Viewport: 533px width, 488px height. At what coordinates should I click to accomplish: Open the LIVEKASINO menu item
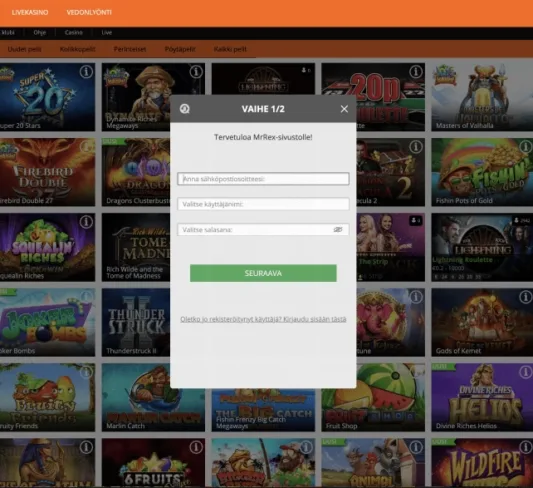(x=30, y=13)
